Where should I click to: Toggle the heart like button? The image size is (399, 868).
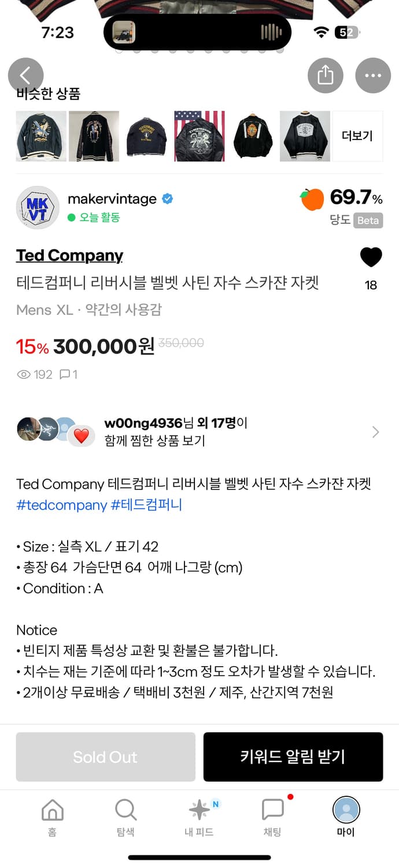[x=371, y=258]
